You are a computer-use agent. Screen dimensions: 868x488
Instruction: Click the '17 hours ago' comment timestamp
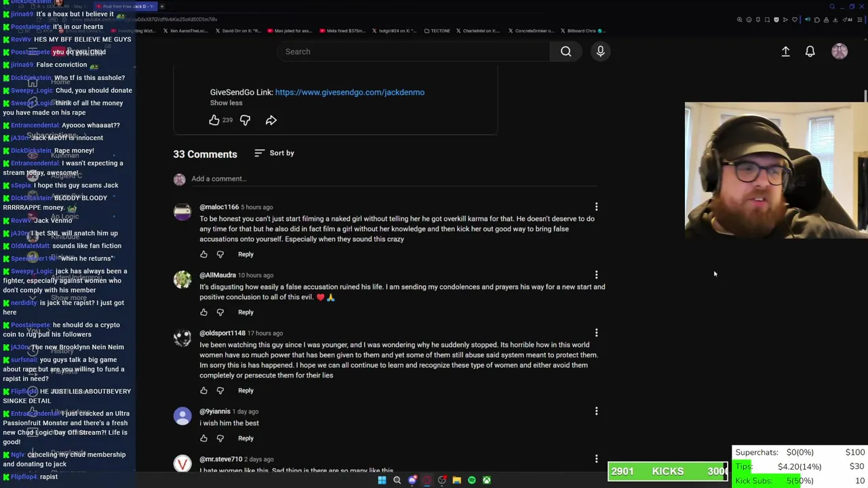[x=265, y=333]
